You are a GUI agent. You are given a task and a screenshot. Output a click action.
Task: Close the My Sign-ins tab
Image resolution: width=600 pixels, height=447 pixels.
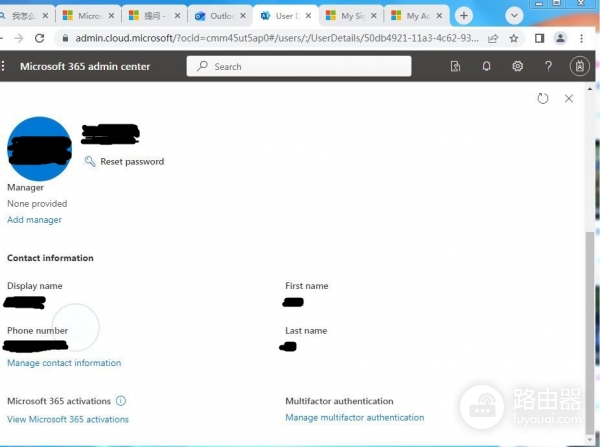[374, 16]
